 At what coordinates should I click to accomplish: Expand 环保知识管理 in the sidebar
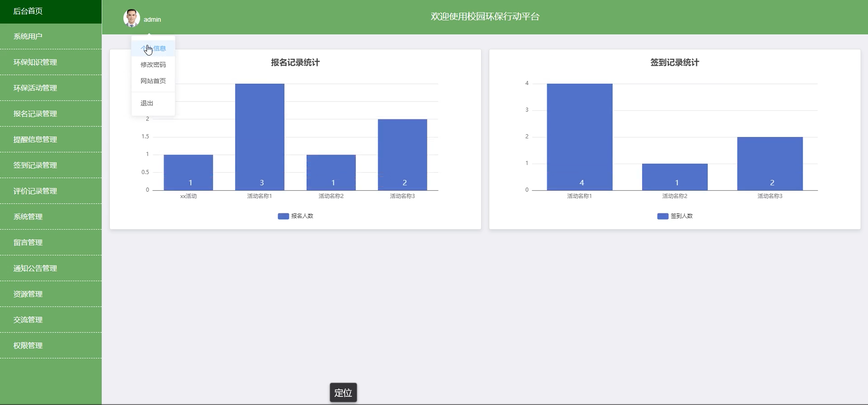[35, 62]
